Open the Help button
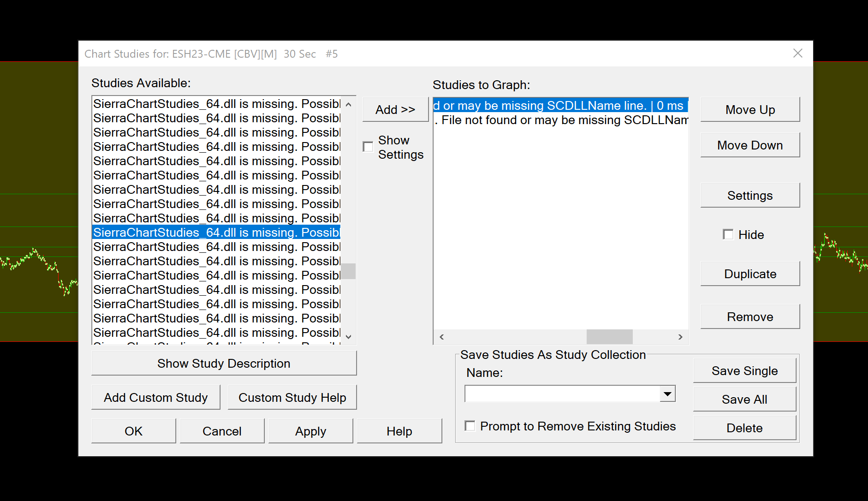868x501 pixels. pyautogui.click(x=399, y=431)
